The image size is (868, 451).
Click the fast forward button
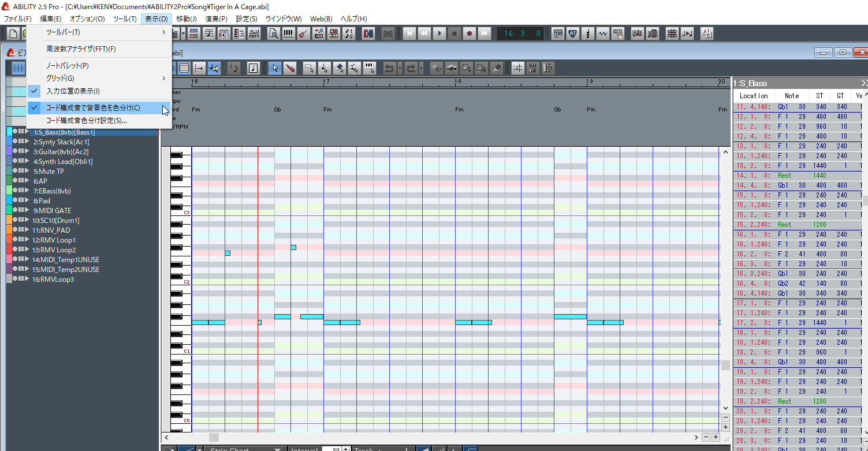click(485, 33)
